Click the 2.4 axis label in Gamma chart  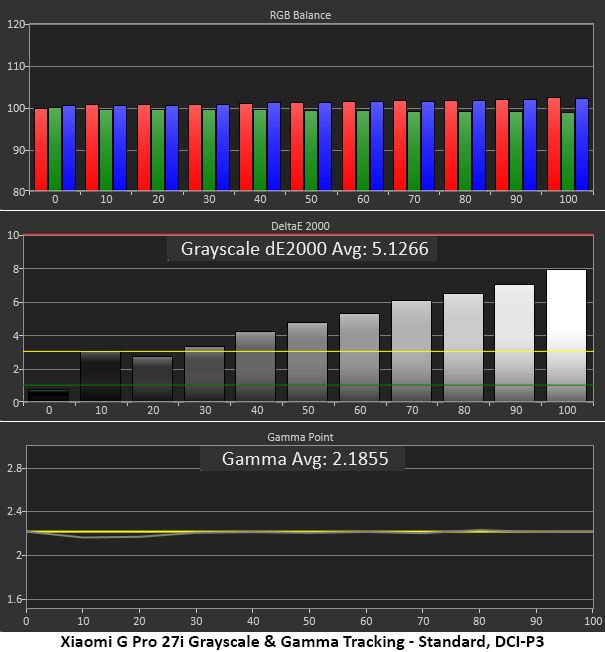tap(15, 511)
